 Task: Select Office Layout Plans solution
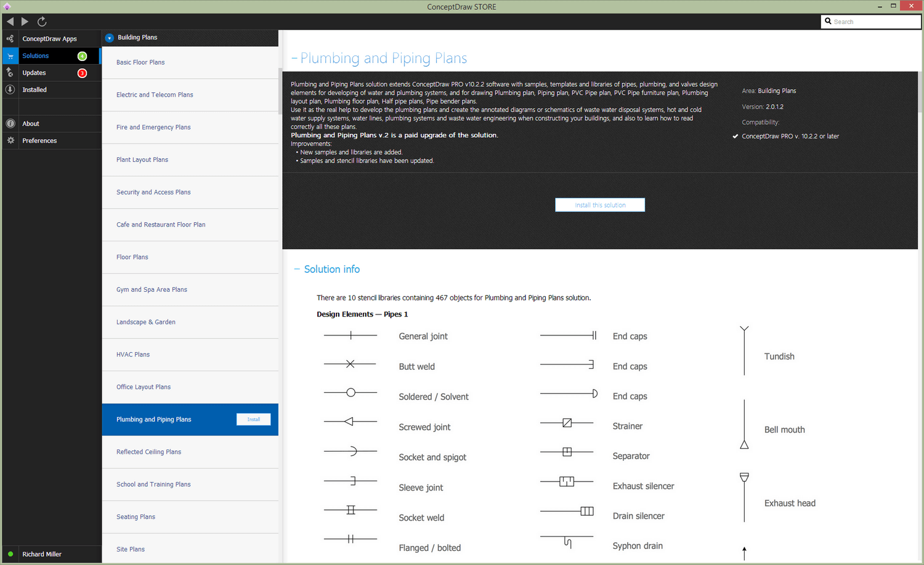[190, 387]
